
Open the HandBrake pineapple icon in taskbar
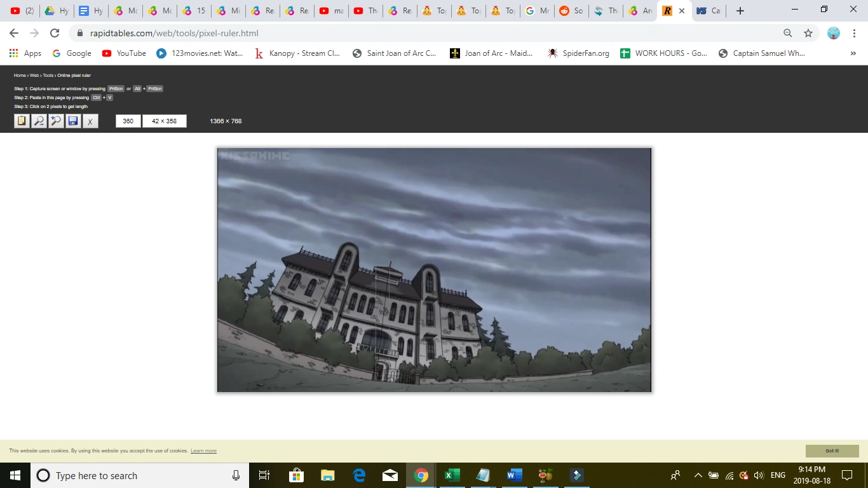click(545, 475)
